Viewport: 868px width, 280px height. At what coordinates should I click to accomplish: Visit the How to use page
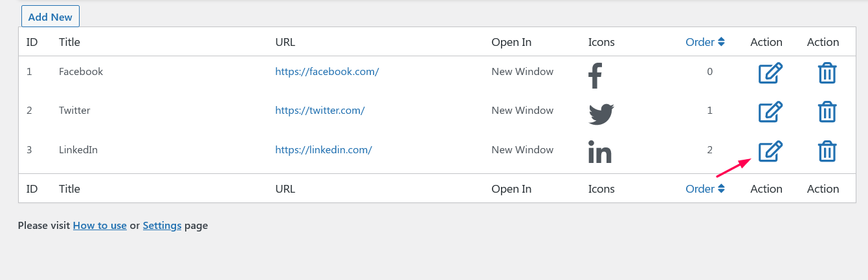100,226
